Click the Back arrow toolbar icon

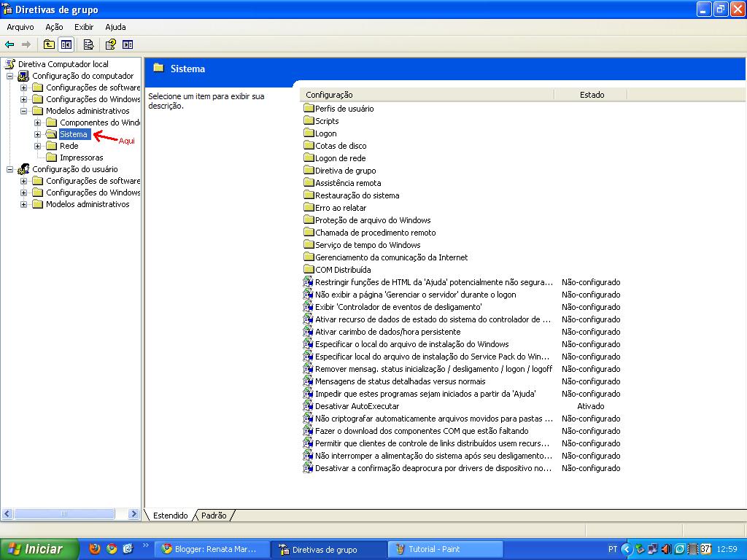(9, 44)
